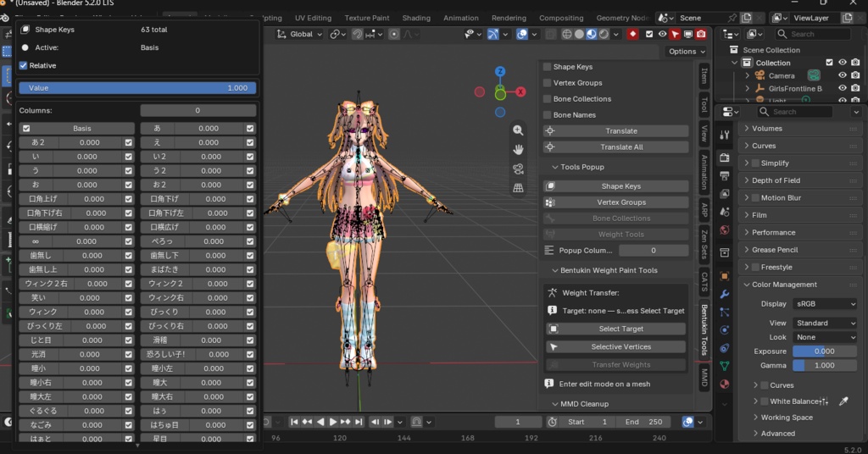Enable the Shape Keys checkbox in sidebar
This screenshot has height=454, width=868.
[x=547, y=67]
